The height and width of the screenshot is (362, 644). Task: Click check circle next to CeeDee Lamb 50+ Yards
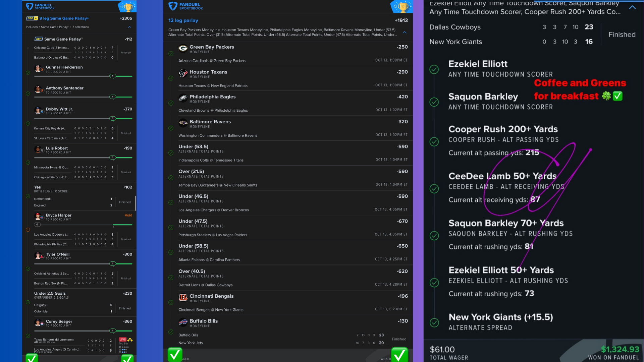point(434,188)
